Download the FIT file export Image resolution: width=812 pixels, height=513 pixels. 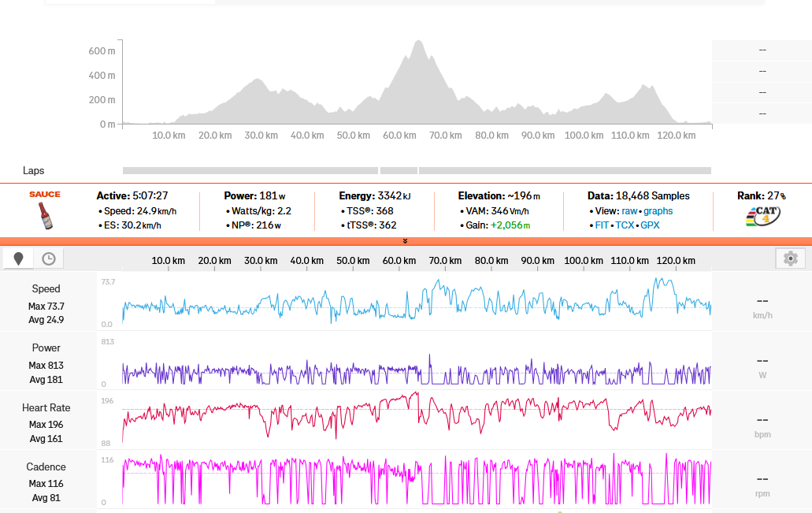[x=602, y=225]
